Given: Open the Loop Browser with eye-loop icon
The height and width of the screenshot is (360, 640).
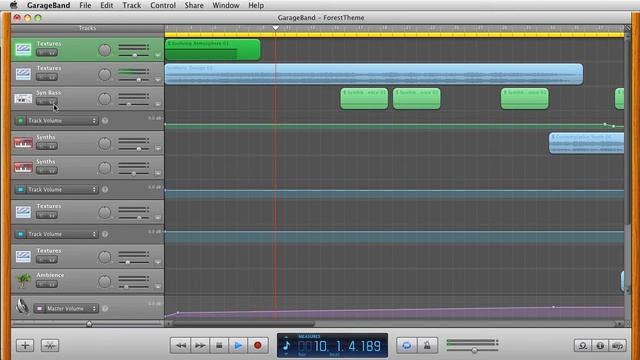Looking at the screenshot, I should 582,346.
